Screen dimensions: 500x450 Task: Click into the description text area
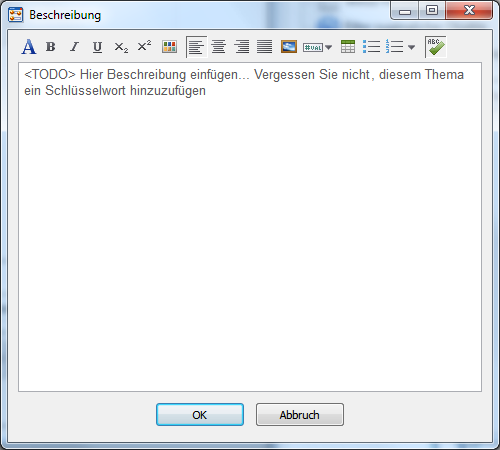tap(250, 227)
